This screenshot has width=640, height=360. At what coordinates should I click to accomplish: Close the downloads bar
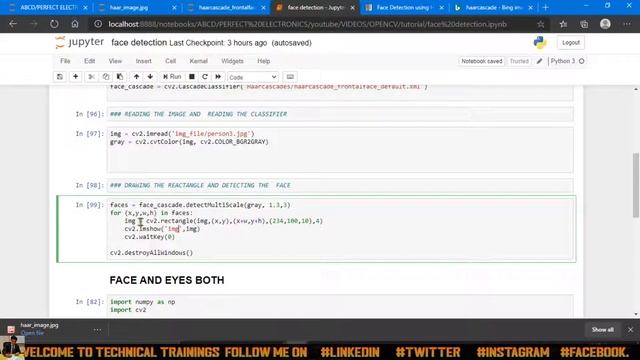pyautogui.click(x=631, y=329)
